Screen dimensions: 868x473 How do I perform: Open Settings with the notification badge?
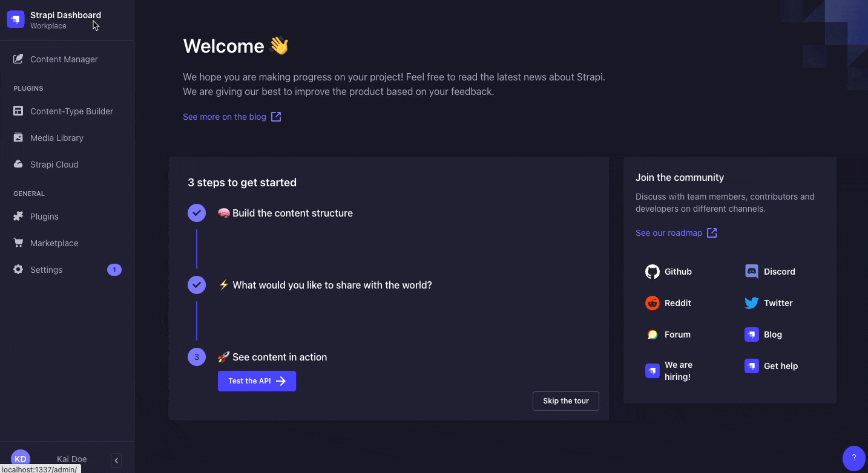coord(47,270)
